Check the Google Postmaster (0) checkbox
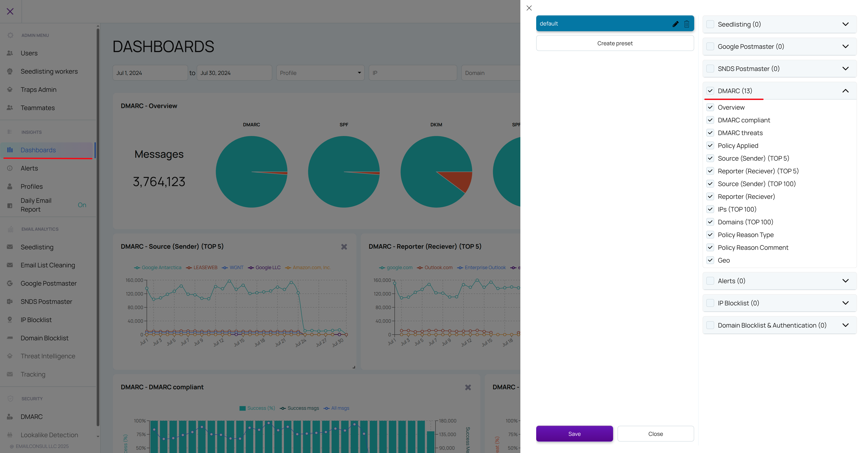 pos(710,47)
